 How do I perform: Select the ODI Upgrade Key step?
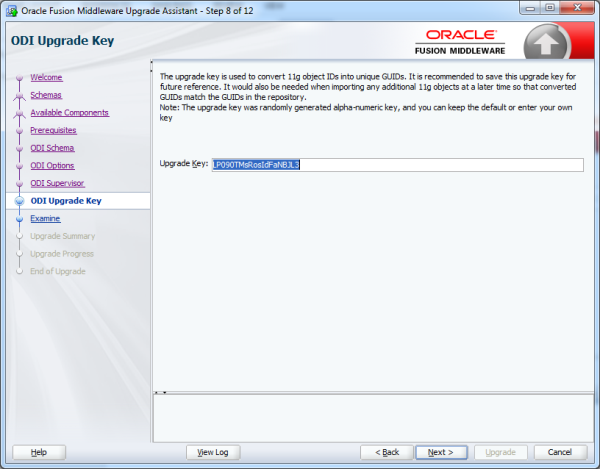(x=66, y=201)
